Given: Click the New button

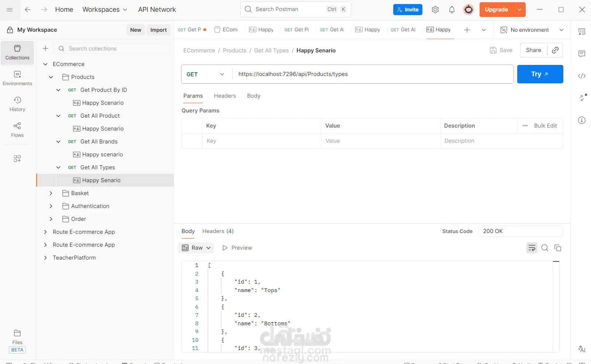Looking at the screenshot, I should click(136, 30).
